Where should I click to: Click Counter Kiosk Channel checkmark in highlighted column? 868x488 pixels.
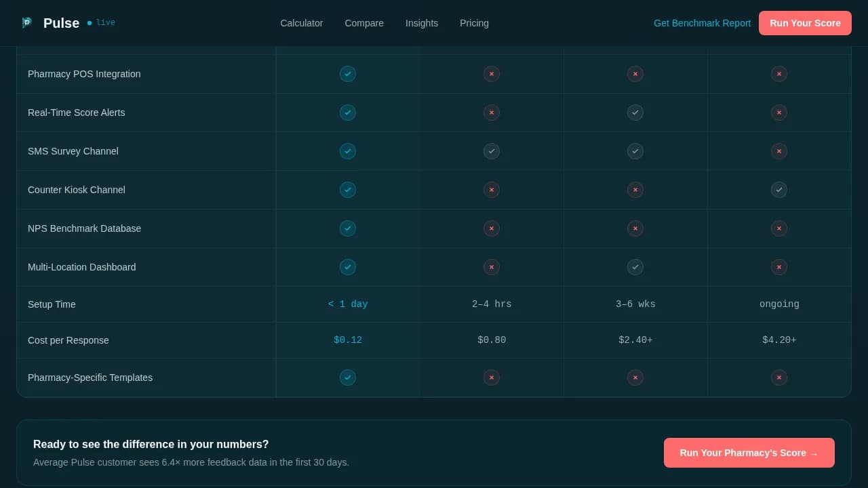pos(348,190)
